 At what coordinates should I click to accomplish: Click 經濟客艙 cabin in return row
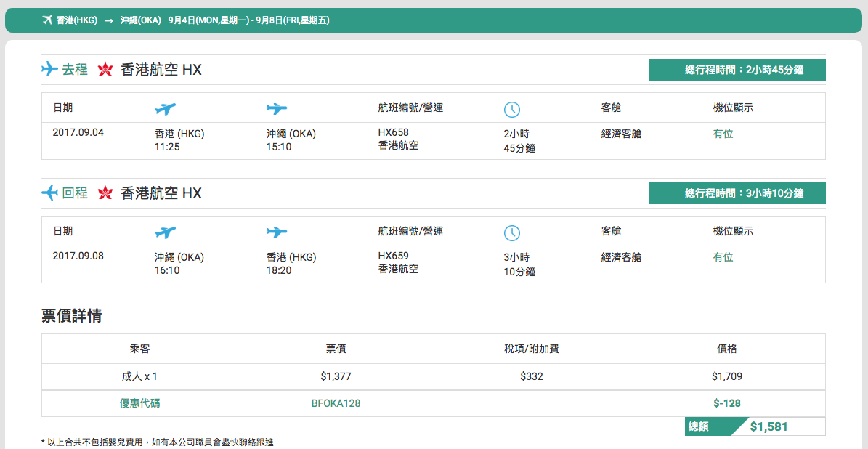click(x=621, y=257)
